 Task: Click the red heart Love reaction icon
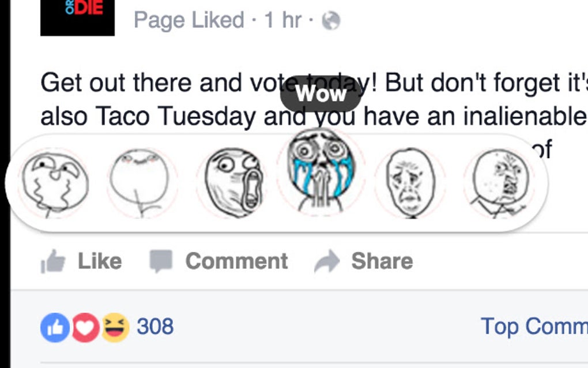(85, 326)
